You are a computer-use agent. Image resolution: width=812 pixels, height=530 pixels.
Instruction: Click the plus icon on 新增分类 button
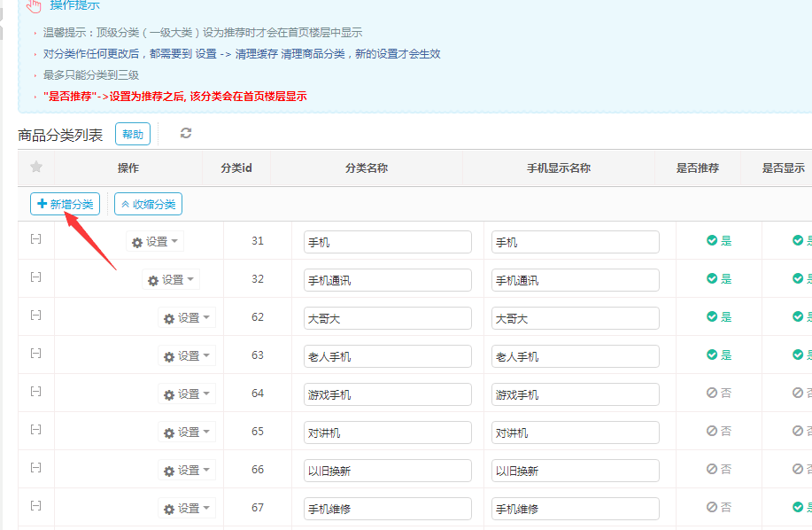[x=41, y=203]
